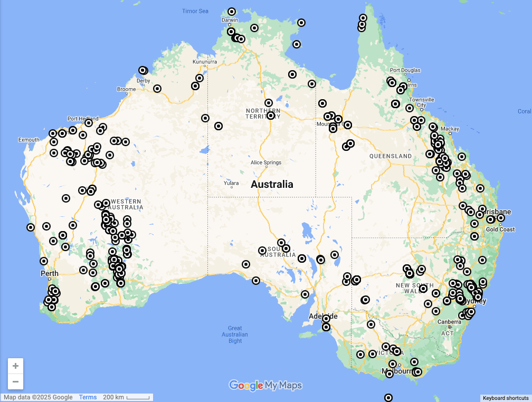Open the Terms link

pyautogui.click(x=88, y=397)
